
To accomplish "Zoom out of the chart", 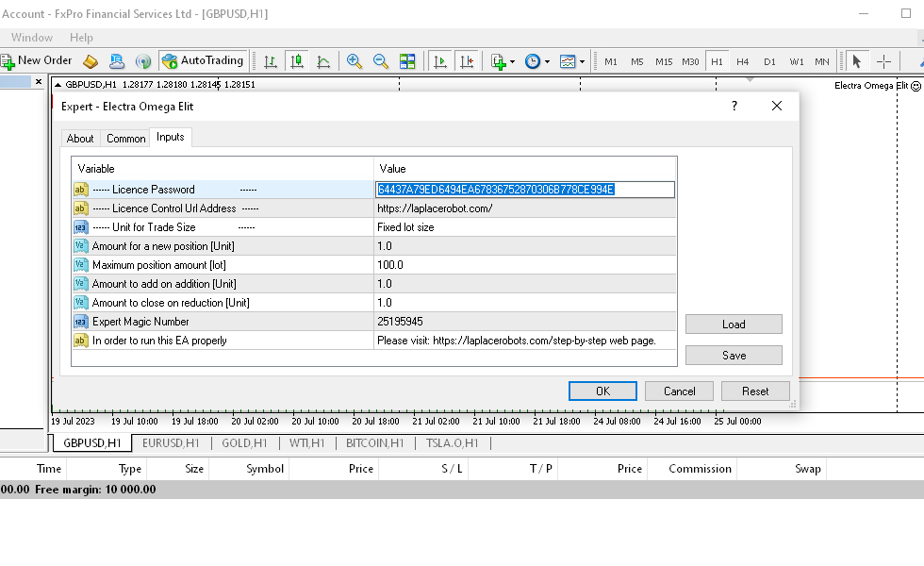I will click(381, 61).
